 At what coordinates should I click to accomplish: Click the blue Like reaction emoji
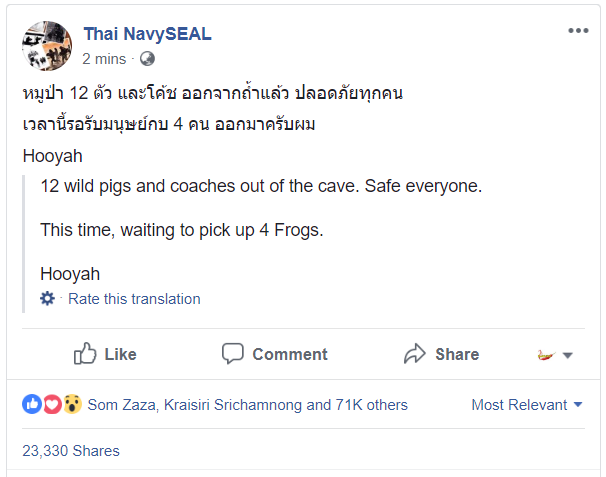tap(32, 405)
